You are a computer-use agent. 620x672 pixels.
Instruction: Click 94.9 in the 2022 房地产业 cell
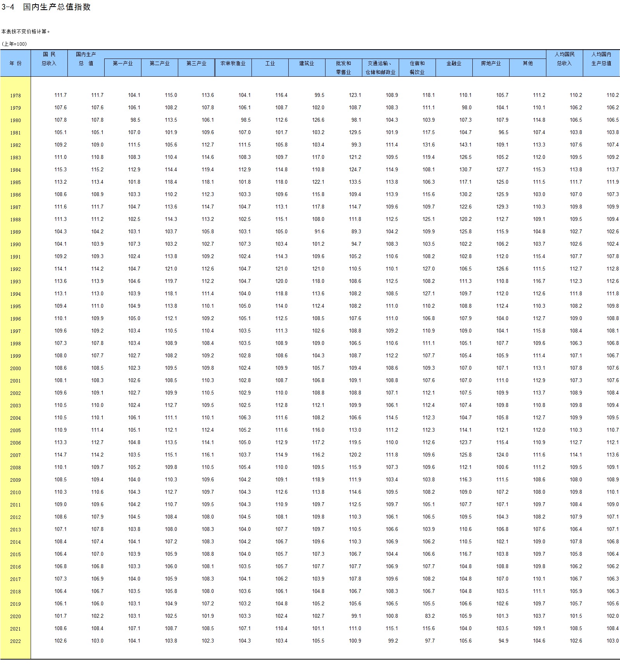[503, 641]
